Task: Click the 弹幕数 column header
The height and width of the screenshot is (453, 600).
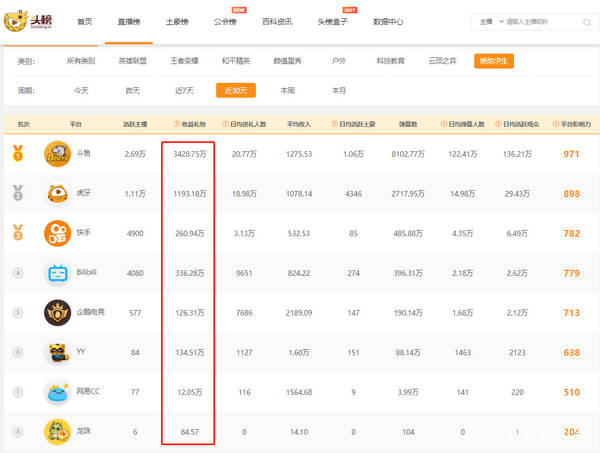Action: (x=408, y=124)
